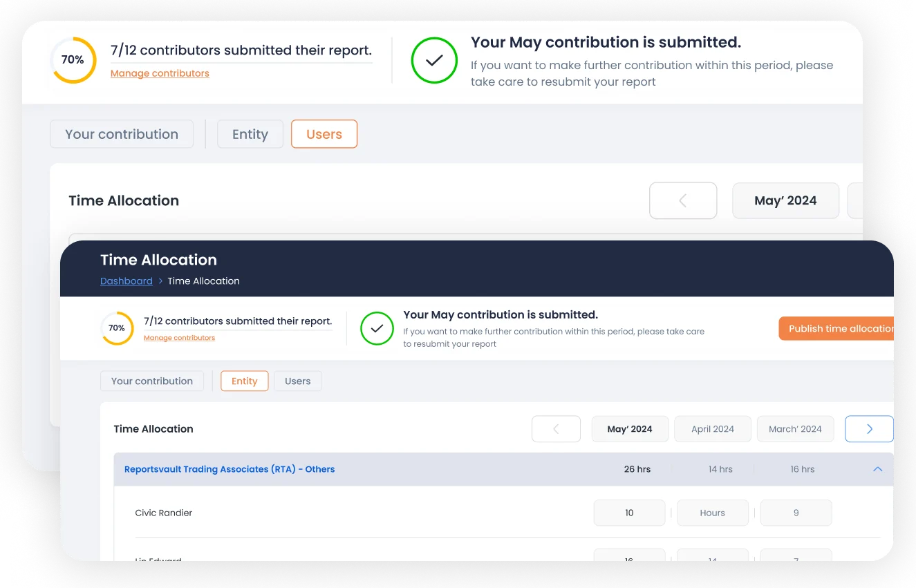Open Your contribution tab in the front panel
Viewport: 916px width, 588px height.
tap(152, 381)
